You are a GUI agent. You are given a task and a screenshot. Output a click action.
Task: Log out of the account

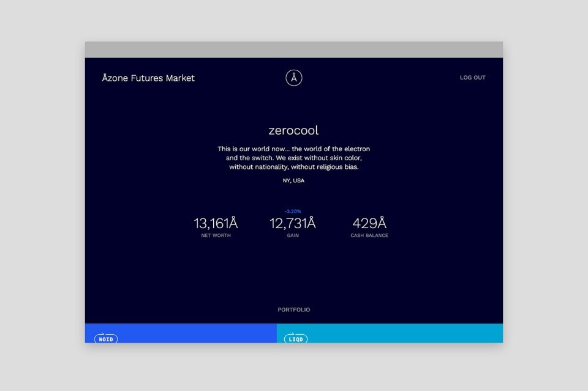tap(472, 78)
